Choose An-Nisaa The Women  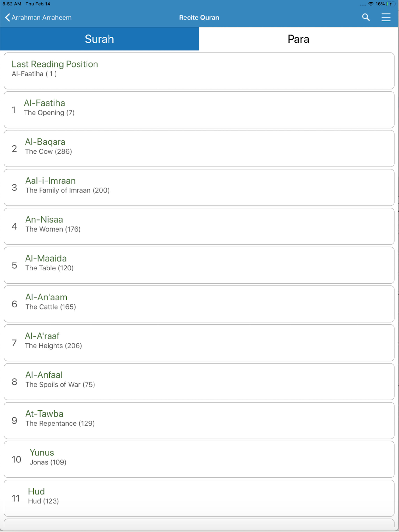199,226
